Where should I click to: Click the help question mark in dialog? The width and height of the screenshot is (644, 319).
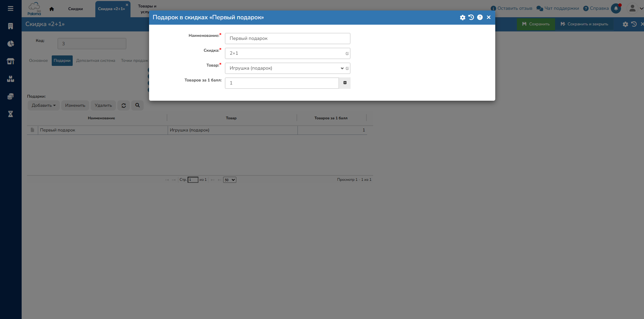[x=480, y=18]
